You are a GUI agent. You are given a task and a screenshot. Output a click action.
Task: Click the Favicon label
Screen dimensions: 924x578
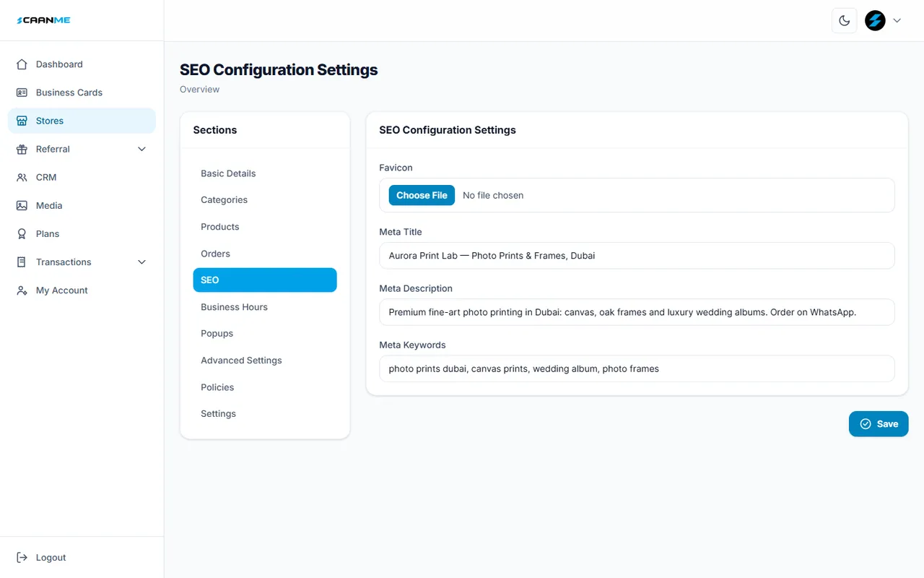click(x=396, y=168)
